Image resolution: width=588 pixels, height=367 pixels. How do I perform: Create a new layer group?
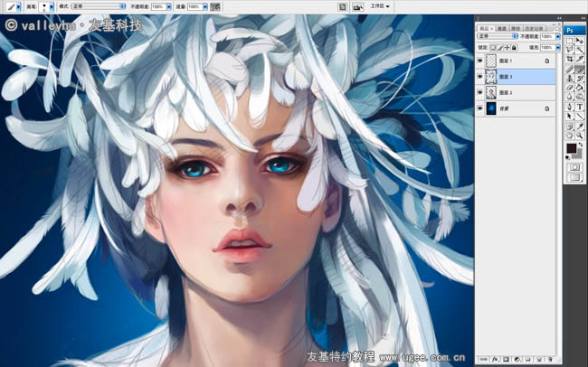point(528,359)
